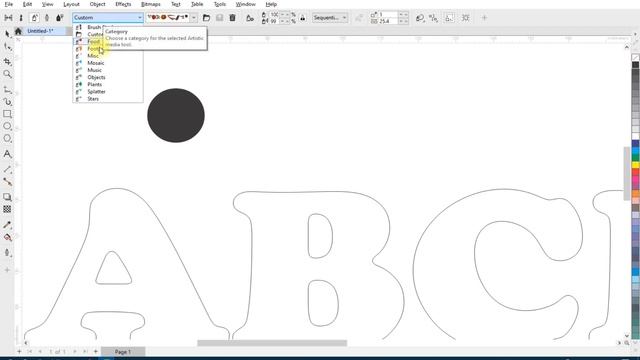The width and height of the screenshot is (640, 360).
Task: Open the Rotation options icon
Action: pos(420,18)
